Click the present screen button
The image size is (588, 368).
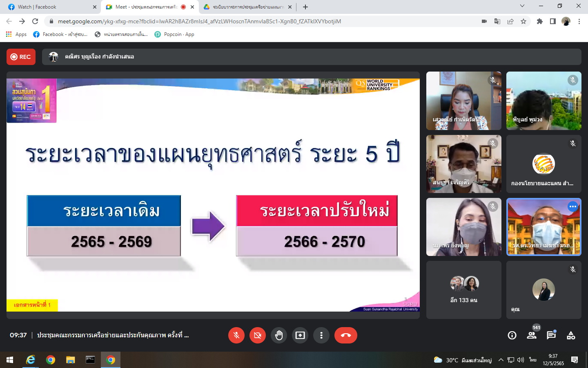click(x=300, y=335)
